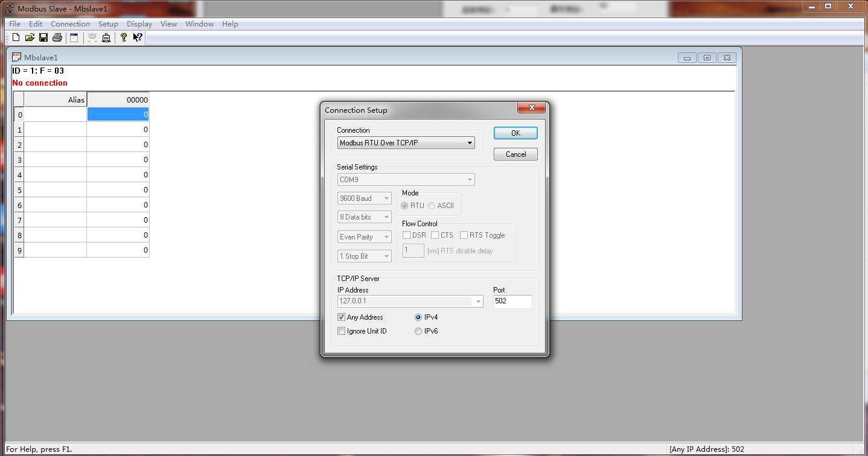Click the Alias column header
868x456 pixels.
coord(56,100)
